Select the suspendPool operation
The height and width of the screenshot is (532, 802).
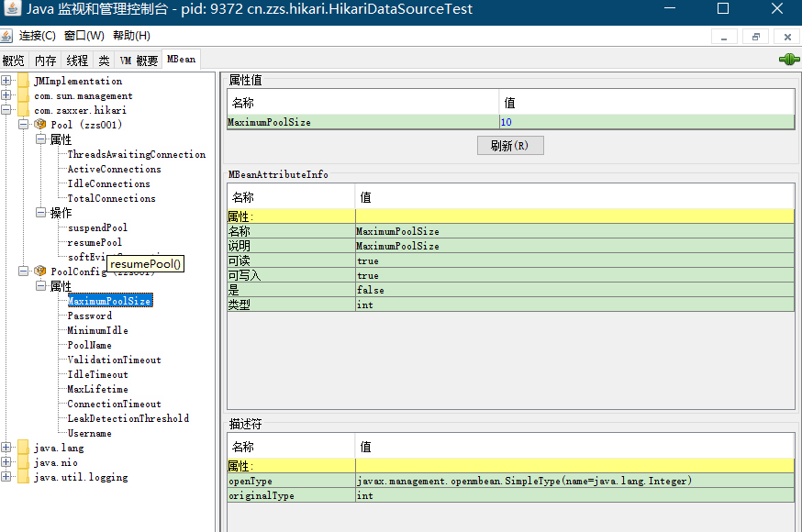[x=97, y=227]
